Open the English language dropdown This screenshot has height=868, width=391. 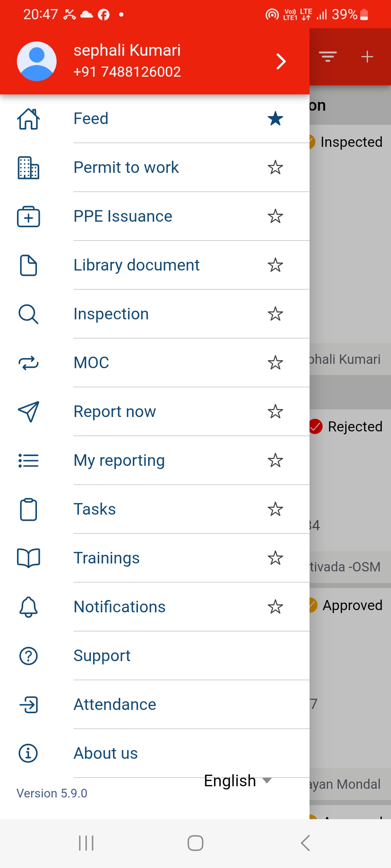(x=237, y=781)
